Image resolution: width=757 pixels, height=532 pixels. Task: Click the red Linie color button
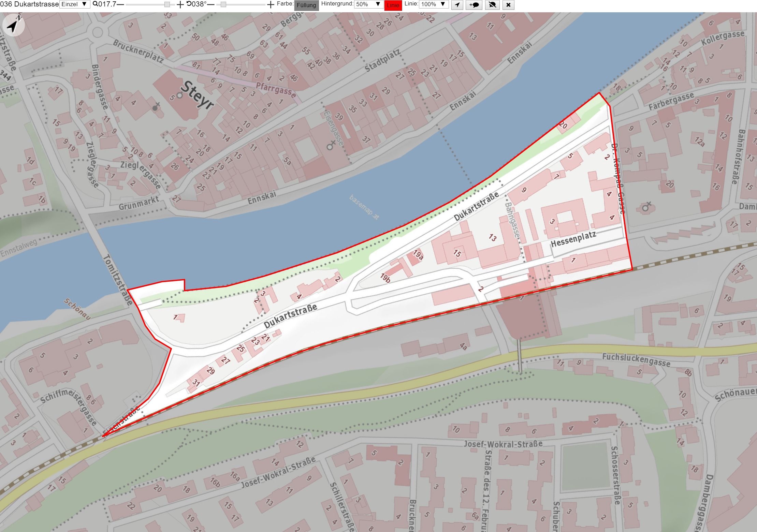[393, 5]
